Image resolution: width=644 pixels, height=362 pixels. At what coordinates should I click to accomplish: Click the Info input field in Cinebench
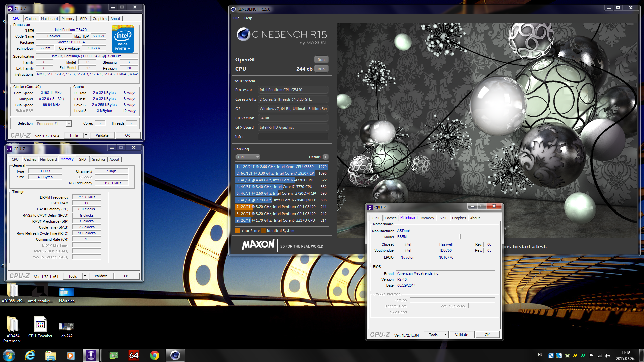point(293,137)
